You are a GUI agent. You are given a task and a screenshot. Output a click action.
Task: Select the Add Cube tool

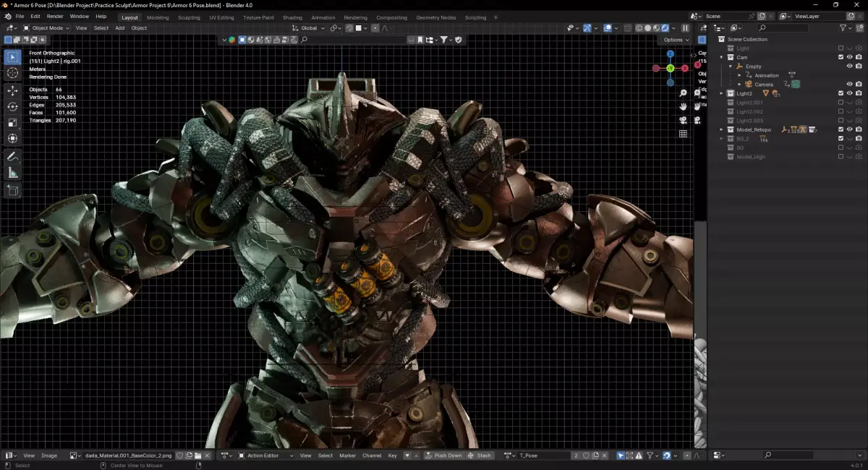[12, 190]
